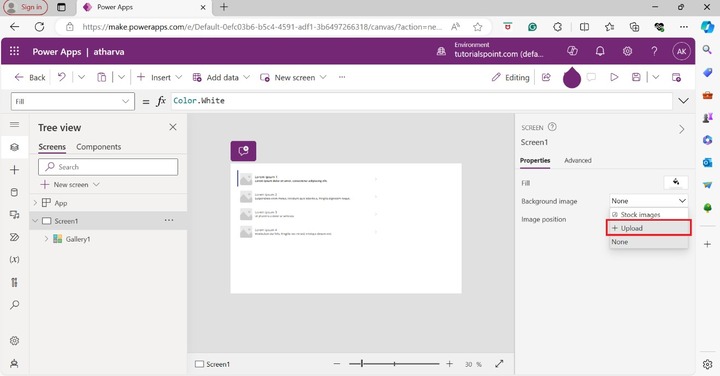Open the Advanced tools icon in left rail

click(x=15, y=282)
